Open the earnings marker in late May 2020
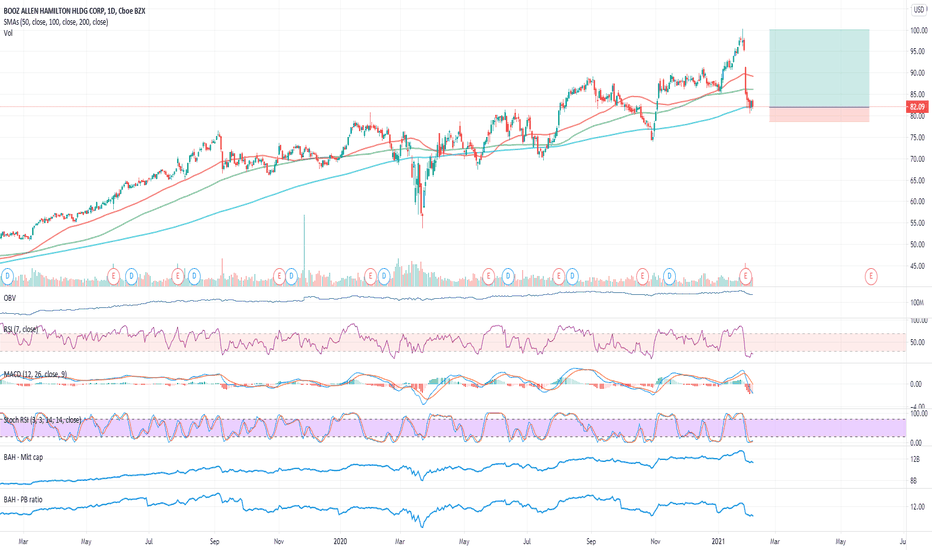932x550 pixels. point(489,276)
